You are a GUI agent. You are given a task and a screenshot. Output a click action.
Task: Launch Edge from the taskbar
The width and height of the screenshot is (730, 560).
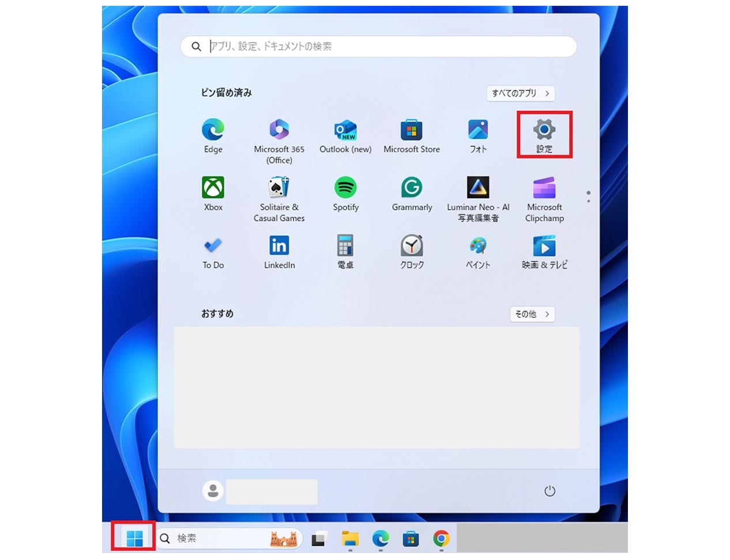point(381,539)
